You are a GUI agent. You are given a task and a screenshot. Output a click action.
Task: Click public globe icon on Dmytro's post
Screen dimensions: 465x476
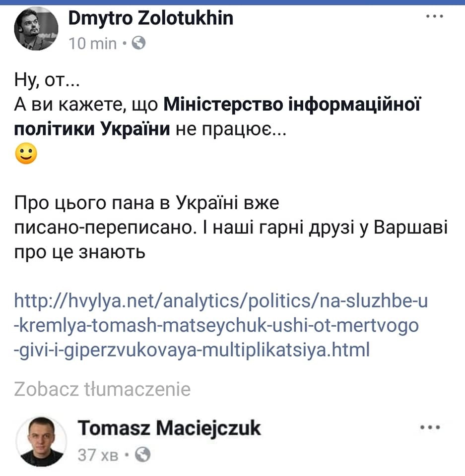click(x=139, y=44)
